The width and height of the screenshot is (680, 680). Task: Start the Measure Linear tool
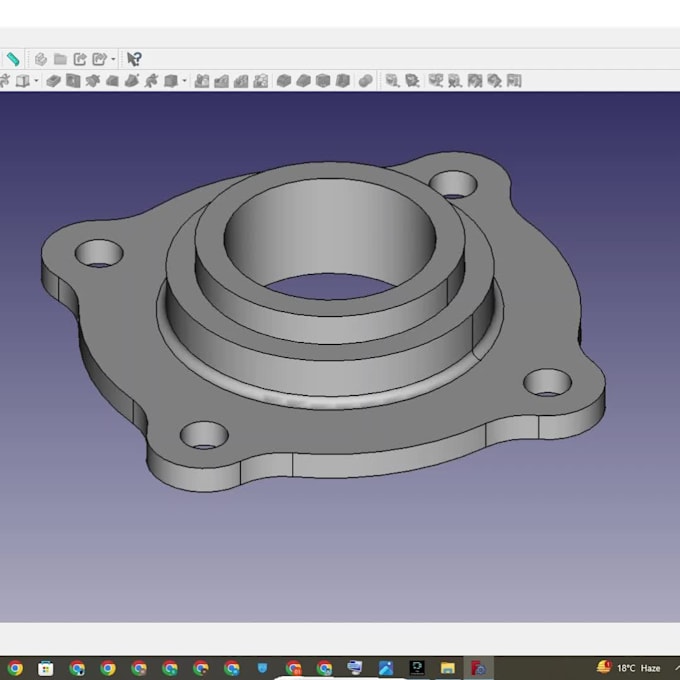click(x=393, y=81)
